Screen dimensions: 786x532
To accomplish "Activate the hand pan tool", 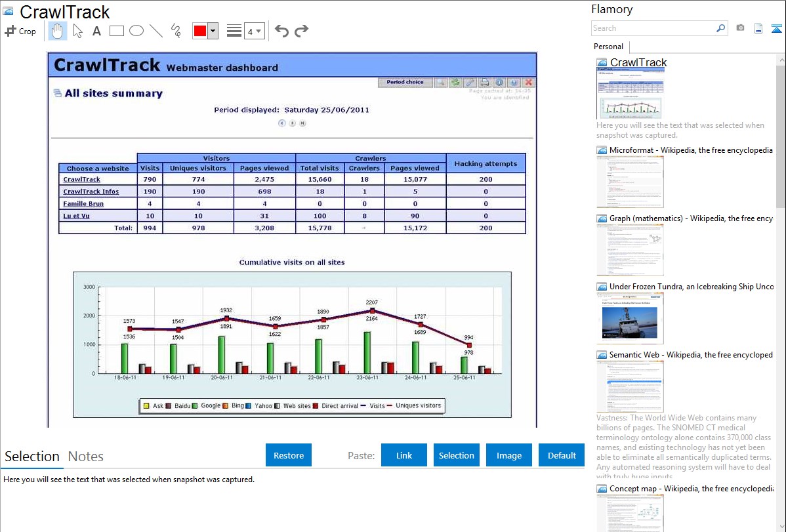I will tap(57, 31).
